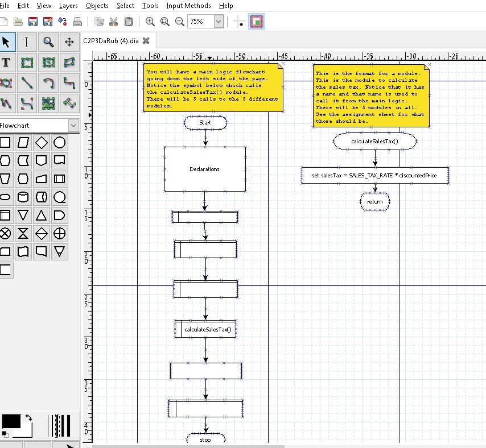Open the Layers menu
Screen dimensions: 486x448
(x=68, y=6)
